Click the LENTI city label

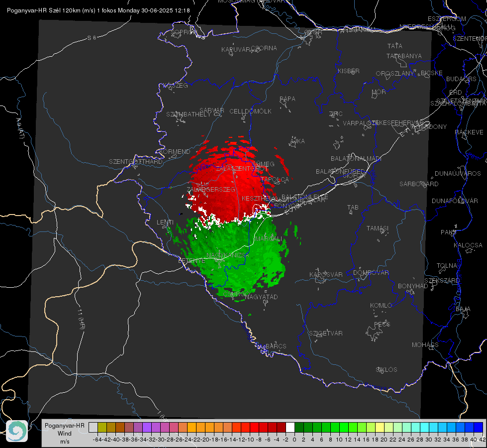(165, 222)
